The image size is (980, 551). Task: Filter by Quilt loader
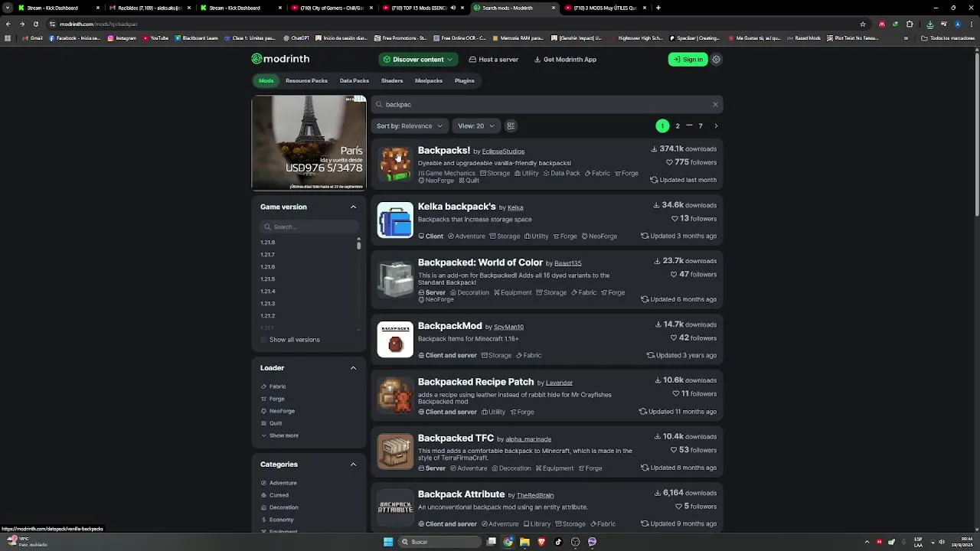271,423
